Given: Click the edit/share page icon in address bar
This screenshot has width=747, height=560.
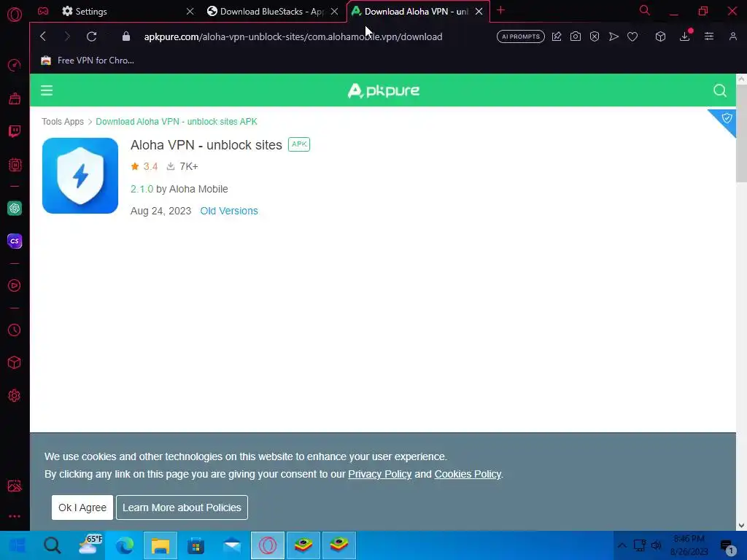Looking at the screenshot, I should click(x=557, y=36).
